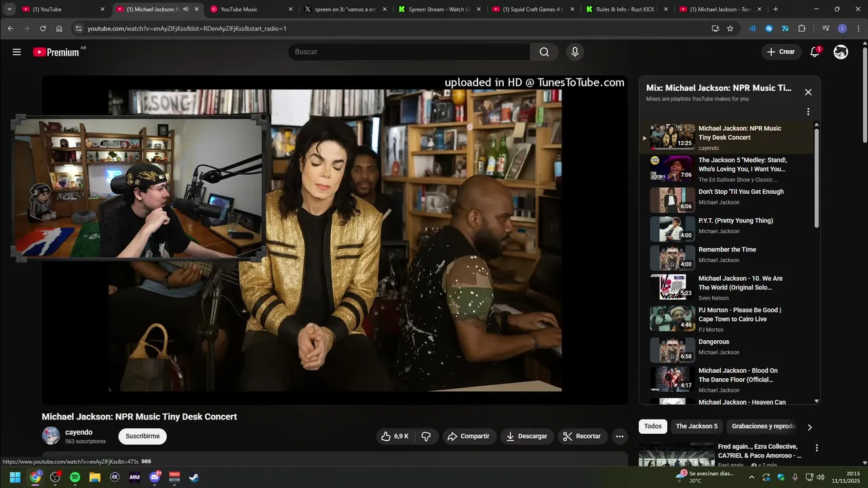
Task: Switch to the first YouTube tab
Action: click(x=62, y=9)
